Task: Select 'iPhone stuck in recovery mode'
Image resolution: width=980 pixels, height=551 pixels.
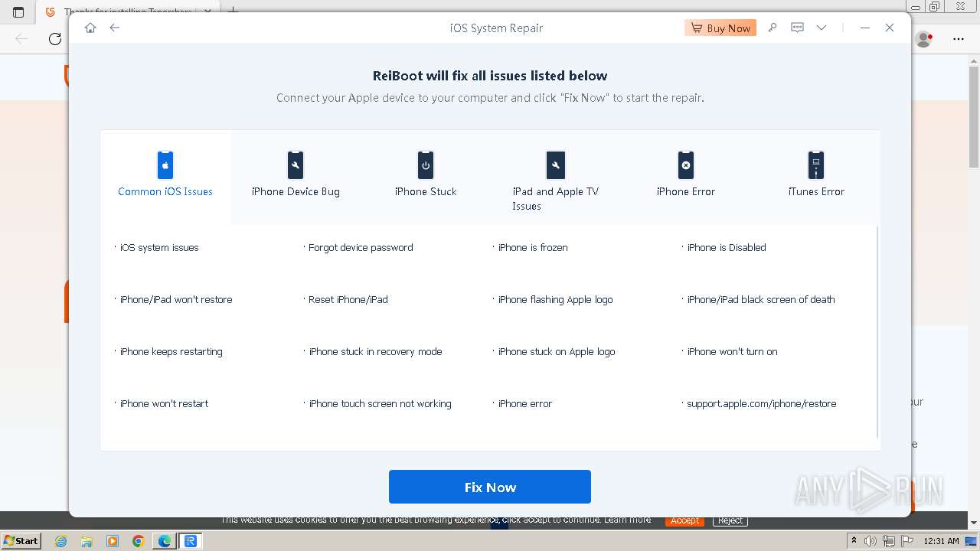Action: point(376,351)
